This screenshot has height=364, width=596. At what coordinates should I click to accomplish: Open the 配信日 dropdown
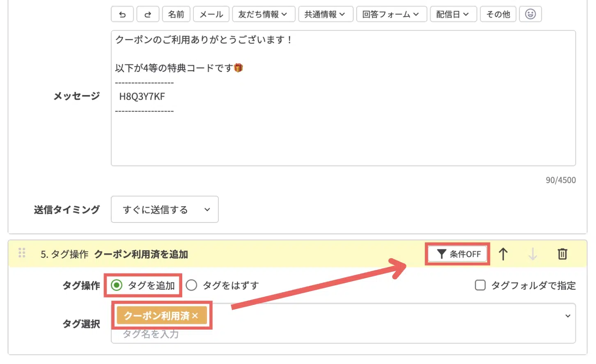click(x=453, y=14)
